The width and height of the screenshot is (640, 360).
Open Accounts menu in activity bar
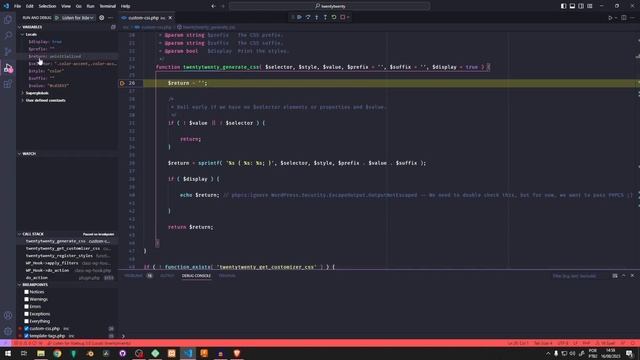click(8, 316)
